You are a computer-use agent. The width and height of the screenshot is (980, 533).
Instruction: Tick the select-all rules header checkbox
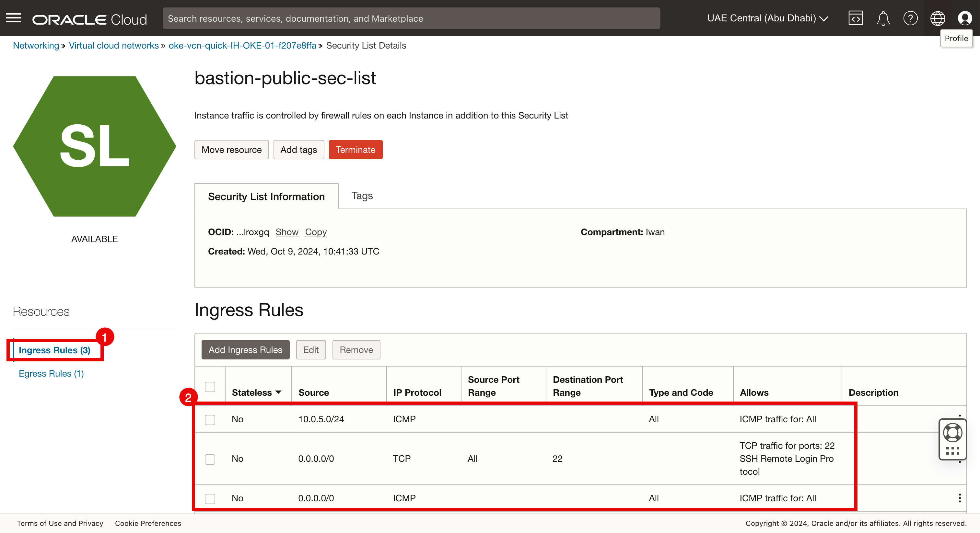point(210,387)
